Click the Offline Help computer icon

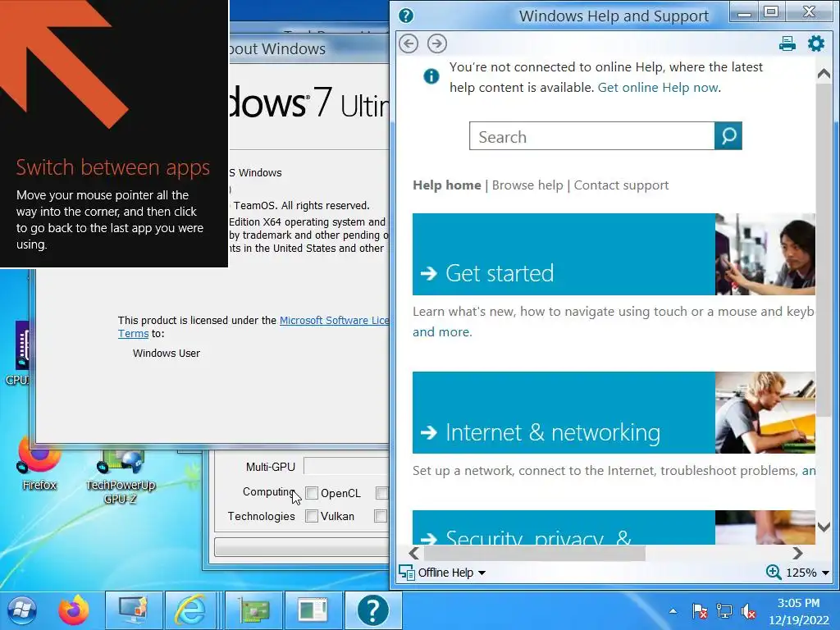tap(407, 573)
